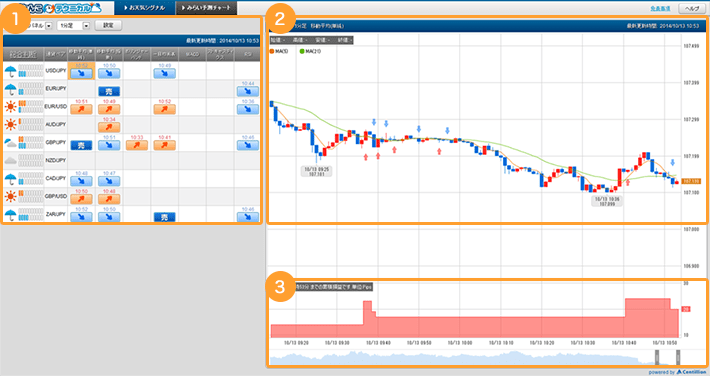Open the link beside the help button

click(x=660, y=9)
